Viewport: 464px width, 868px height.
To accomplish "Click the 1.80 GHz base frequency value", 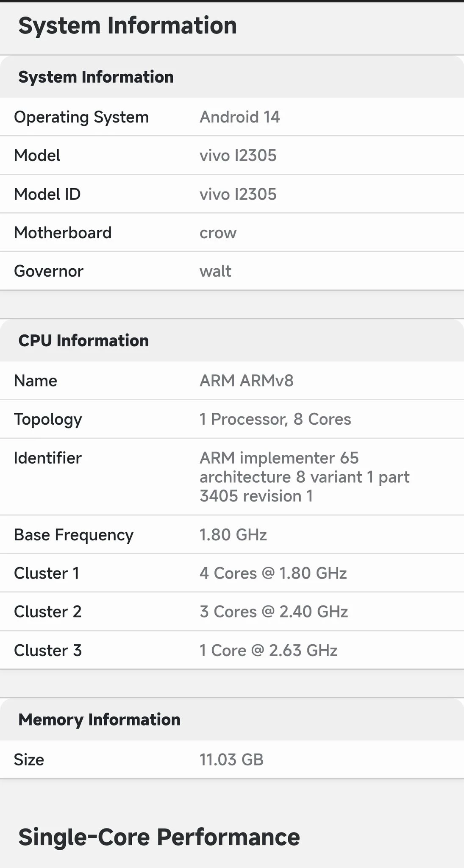I will pos(233,535).
